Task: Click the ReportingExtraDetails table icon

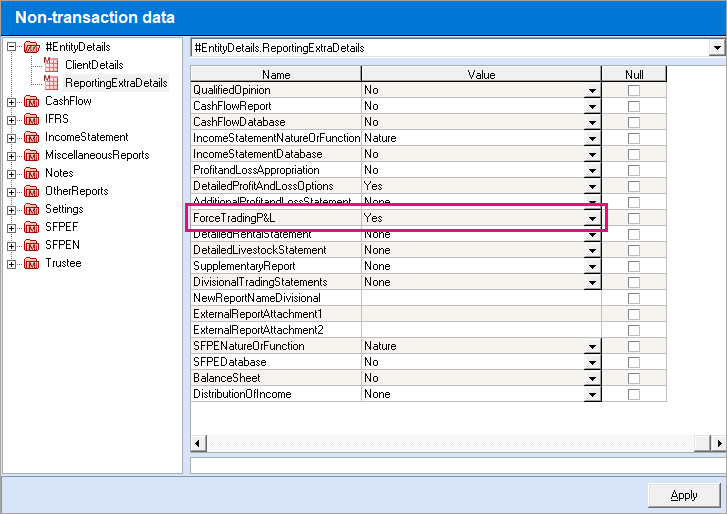Action: click(51, 82)
